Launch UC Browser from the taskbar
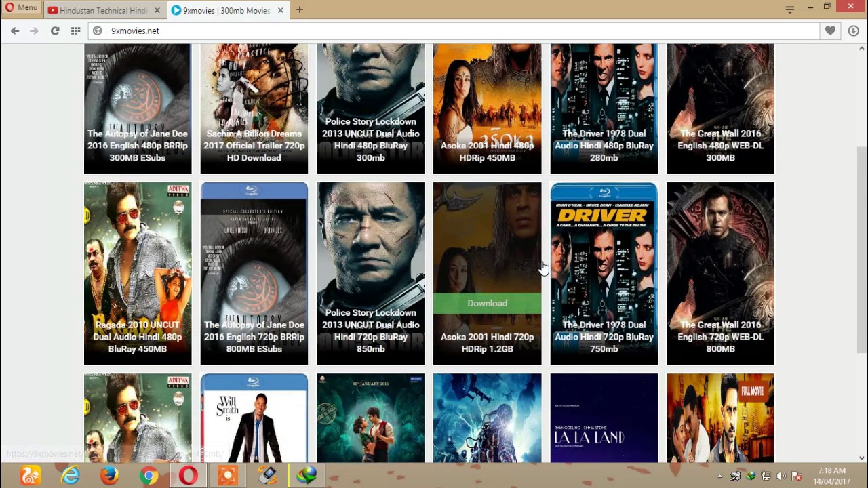Viewport: 868px width, 488px height. pos(31,476)
